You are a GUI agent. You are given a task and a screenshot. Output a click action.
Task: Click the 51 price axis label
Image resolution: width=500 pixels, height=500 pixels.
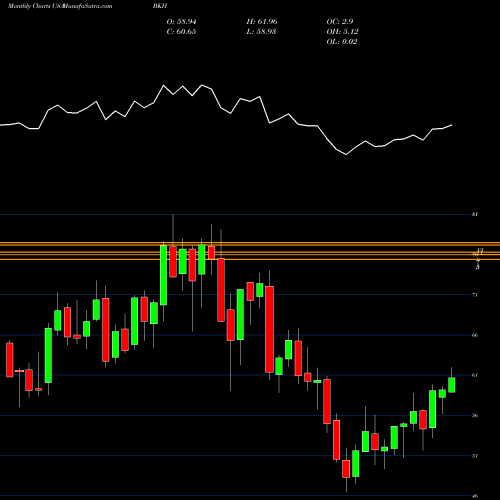475,456
